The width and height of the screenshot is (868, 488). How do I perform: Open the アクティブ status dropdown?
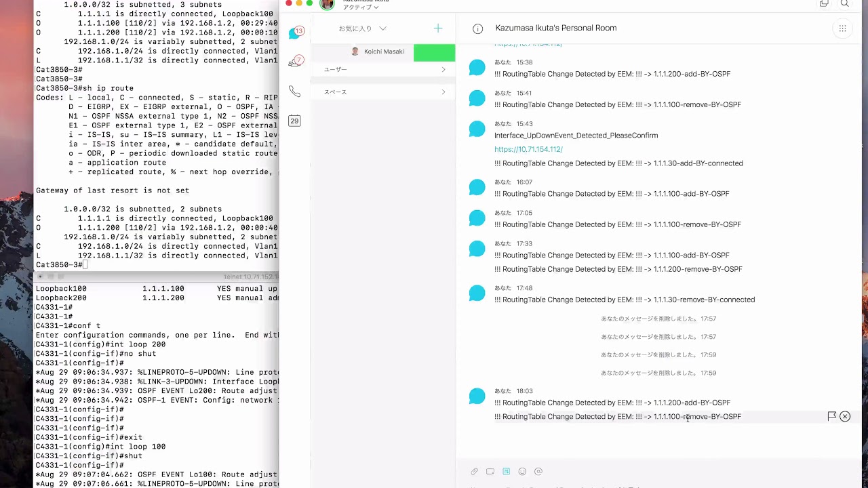click(x=361, y=7)
